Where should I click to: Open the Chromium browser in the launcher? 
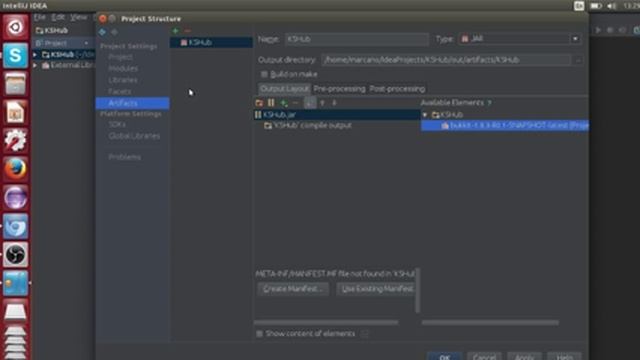coord(16,226)
